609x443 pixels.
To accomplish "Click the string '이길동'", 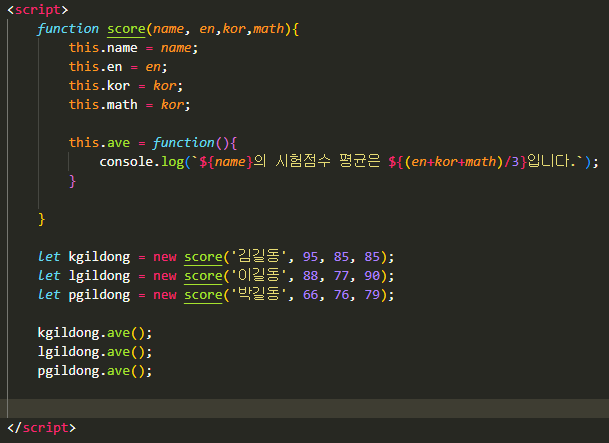I will pyautogui.click(x=259, y=275).
